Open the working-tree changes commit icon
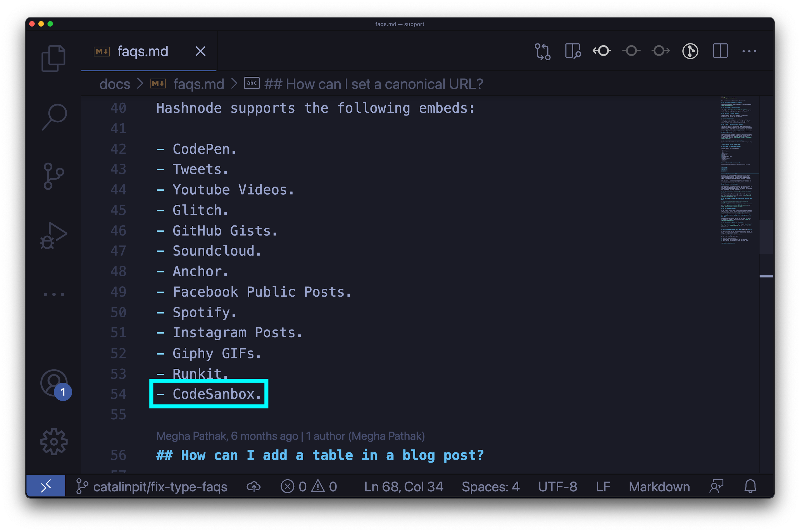 click(631, 51)
